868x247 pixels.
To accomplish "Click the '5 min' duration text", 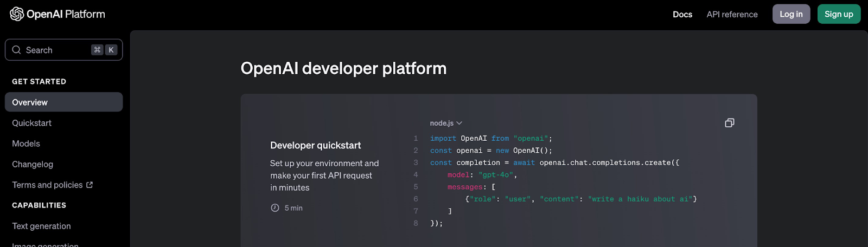I will click(x=293, y=208).
